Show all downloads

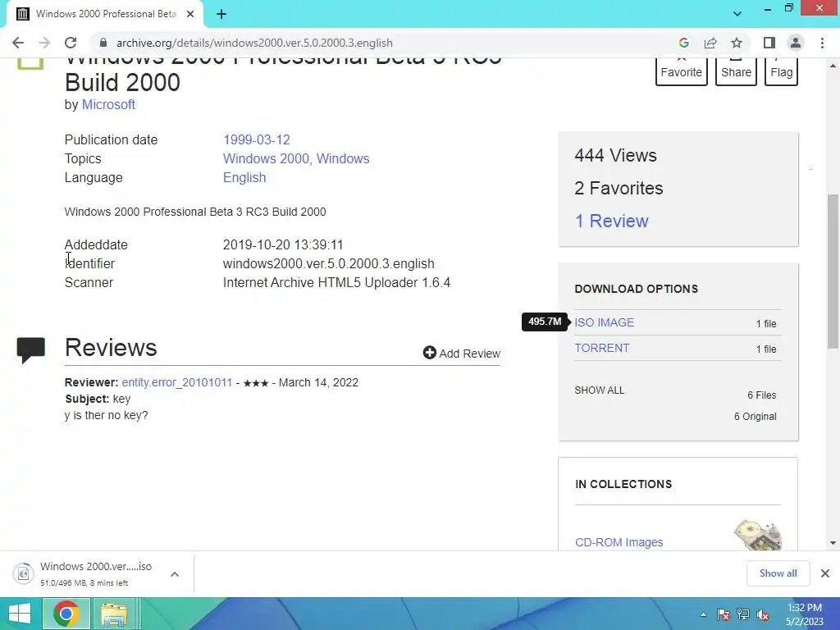pyautogui.click(x=778, y=573)
